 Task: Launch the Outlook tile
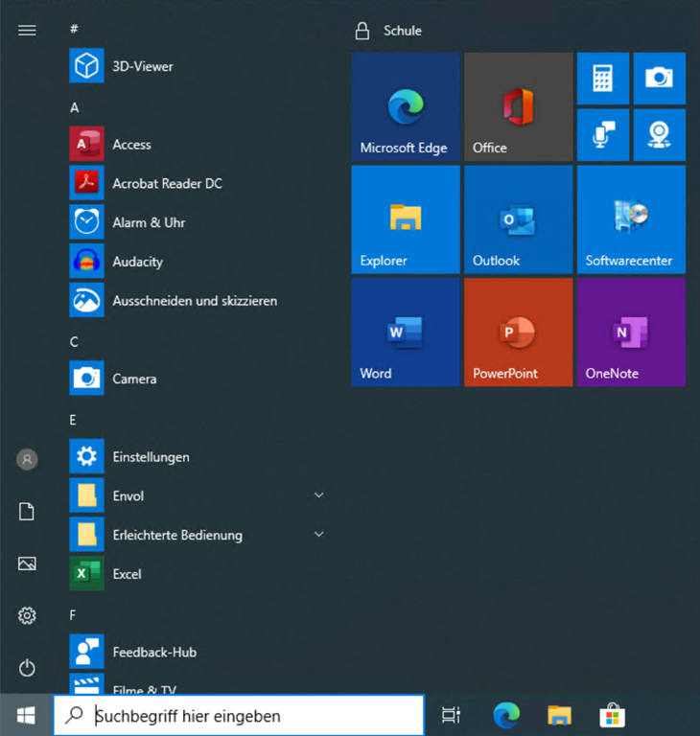[518, 219]
